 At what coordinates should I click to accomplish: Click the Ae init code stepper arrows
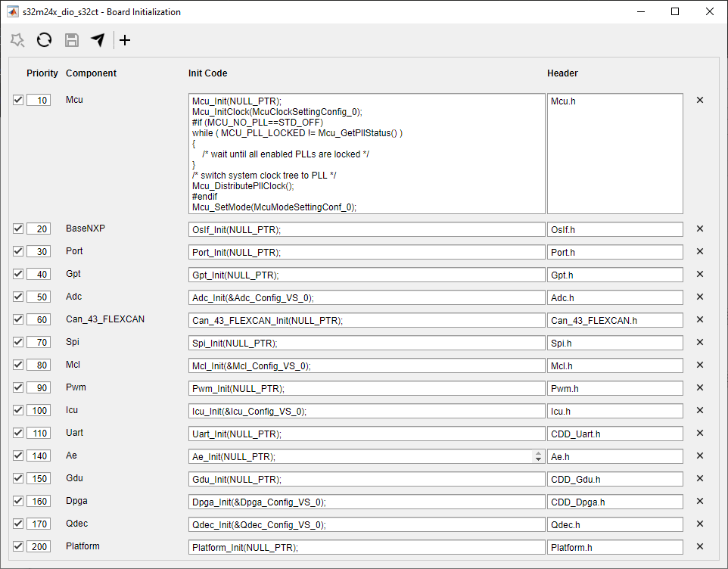click(538, 456)
